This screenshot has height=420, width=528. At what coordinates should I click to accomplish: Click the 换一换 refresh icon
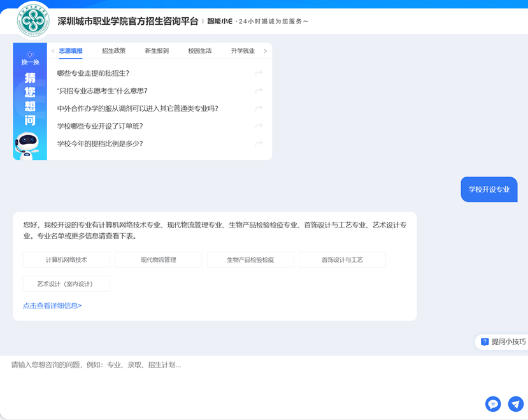click(30, 55)
